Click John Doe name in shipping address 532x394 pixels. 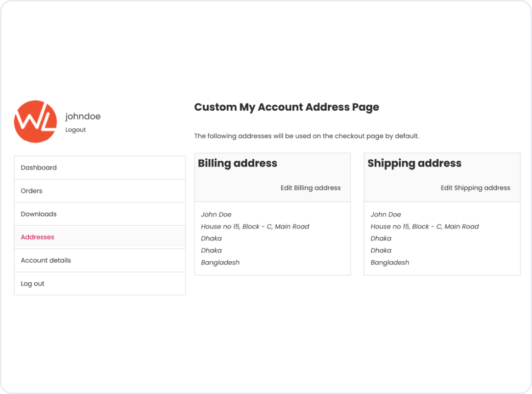pyautogui.click(x=386, y=215)
